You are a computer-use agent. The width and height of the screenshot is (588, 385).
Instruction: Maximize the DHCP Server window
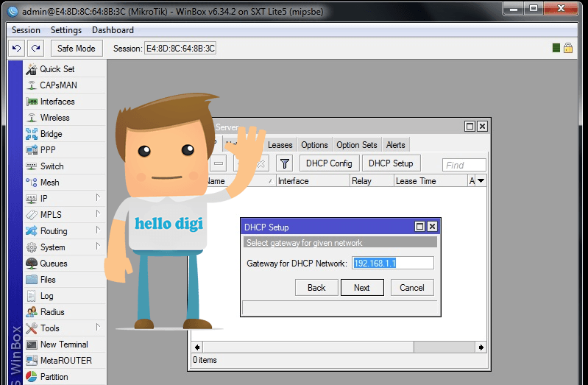(x=470, y=127)
